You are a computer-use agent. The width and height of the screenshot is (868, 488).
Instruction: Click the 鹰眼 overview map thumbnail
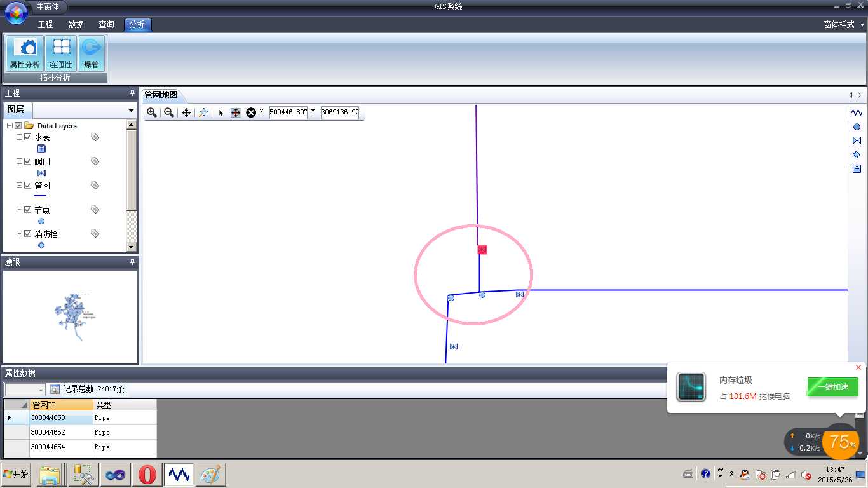(x=70, y=317)
